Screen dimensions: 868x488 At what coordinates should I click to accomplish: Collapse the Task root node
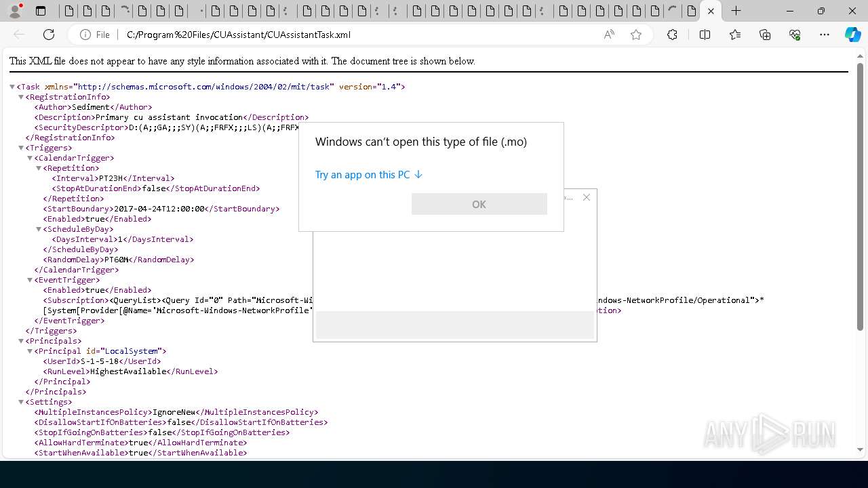coord(12,87)
